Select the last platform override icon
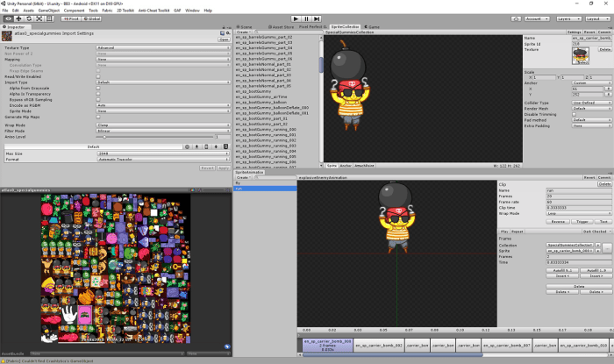The height and width of the screenshot is (364, 614). tap(225, 146)
